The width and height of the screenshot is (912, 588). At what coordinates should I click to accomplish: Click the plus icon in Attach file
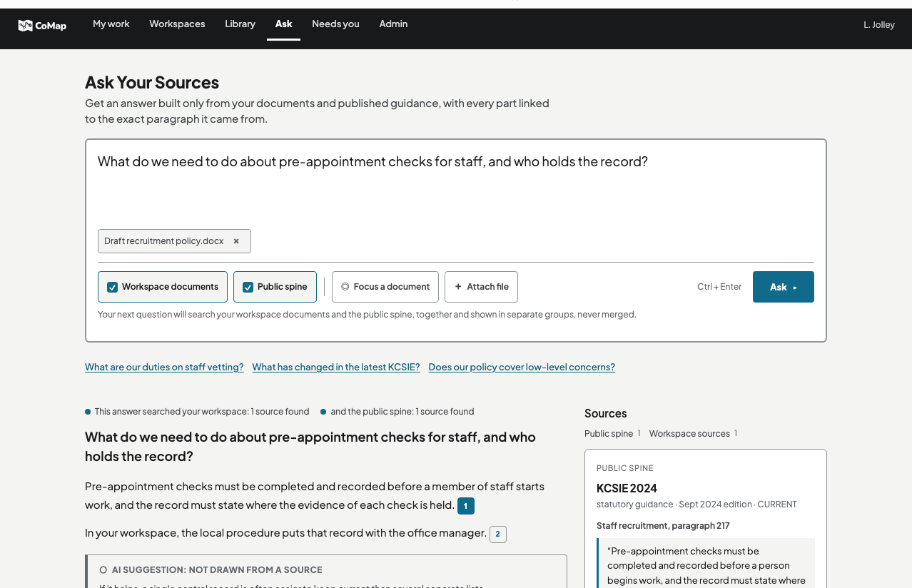(458, 287)
